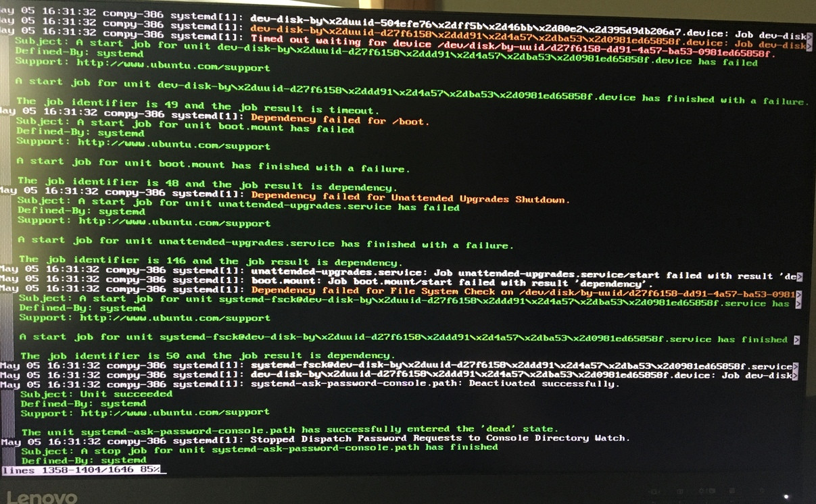Screen dimensions: 816x504
Task: Select 'Stopped Dispatch Password Requests to Console Directory Watch.'
Action: [440, 439]
